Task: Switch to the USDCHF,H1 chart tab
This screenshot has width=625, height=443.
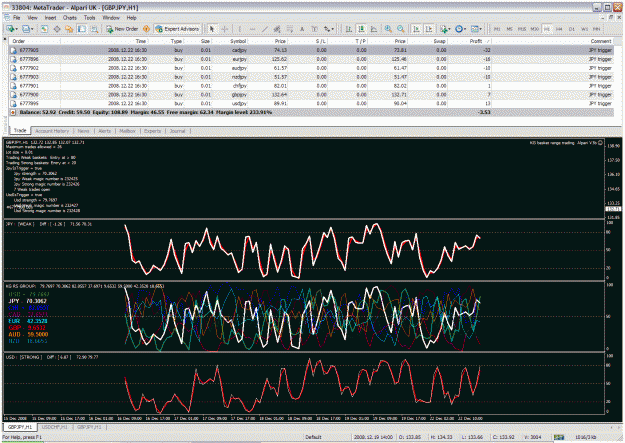Action: pos(55,427)
